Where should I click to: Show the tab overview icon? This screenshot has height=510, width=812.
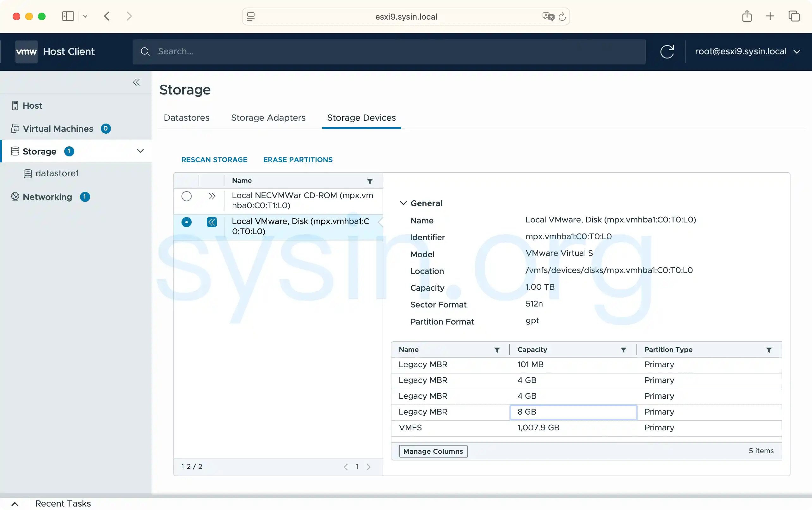coord(794,16)
